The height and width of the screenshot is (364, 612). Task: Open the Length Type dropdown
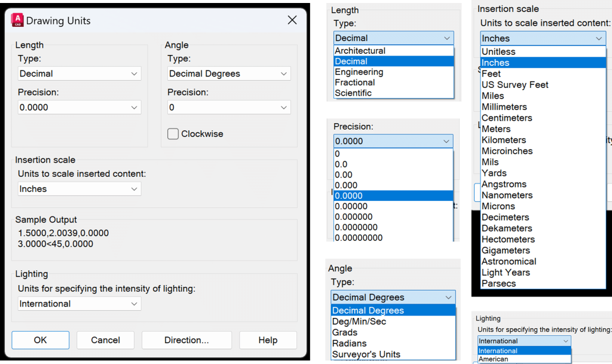79,73
